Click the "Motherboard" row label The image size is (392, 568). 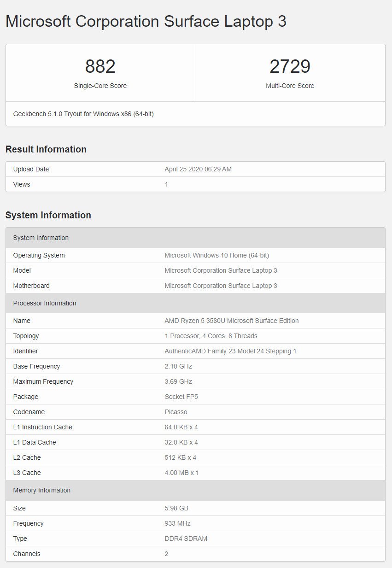tap(31, 286)
